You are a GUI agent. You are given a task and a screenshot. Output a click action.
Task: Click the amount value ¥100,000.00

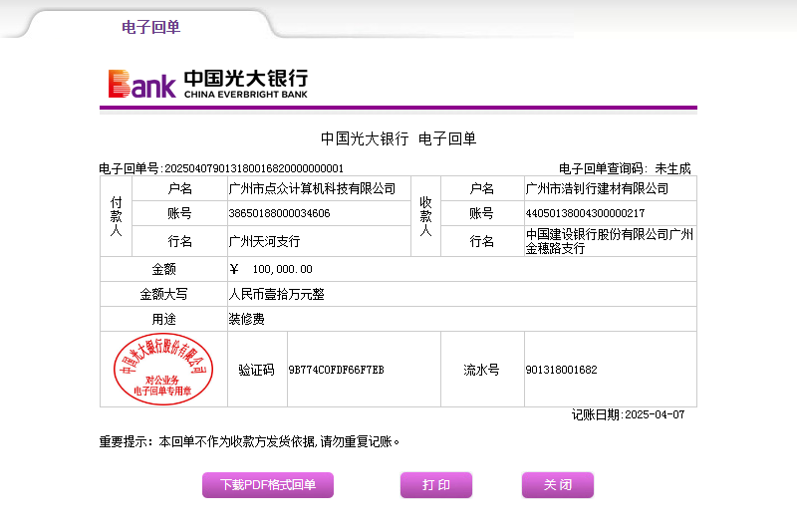click(271, 269)
